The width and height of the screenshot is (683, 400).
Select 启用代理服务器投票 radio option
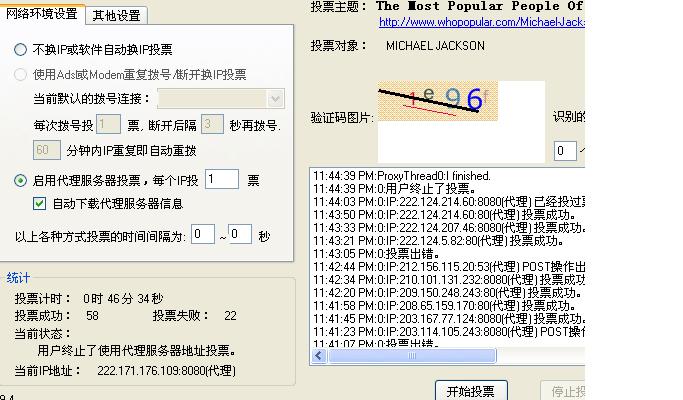point(21,181)
